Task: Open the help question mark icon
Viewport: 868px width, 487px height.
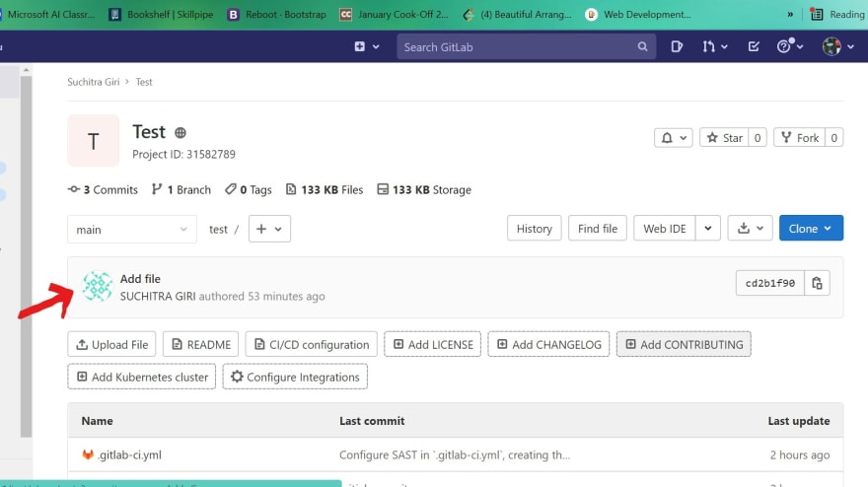Action: (783, 46)
